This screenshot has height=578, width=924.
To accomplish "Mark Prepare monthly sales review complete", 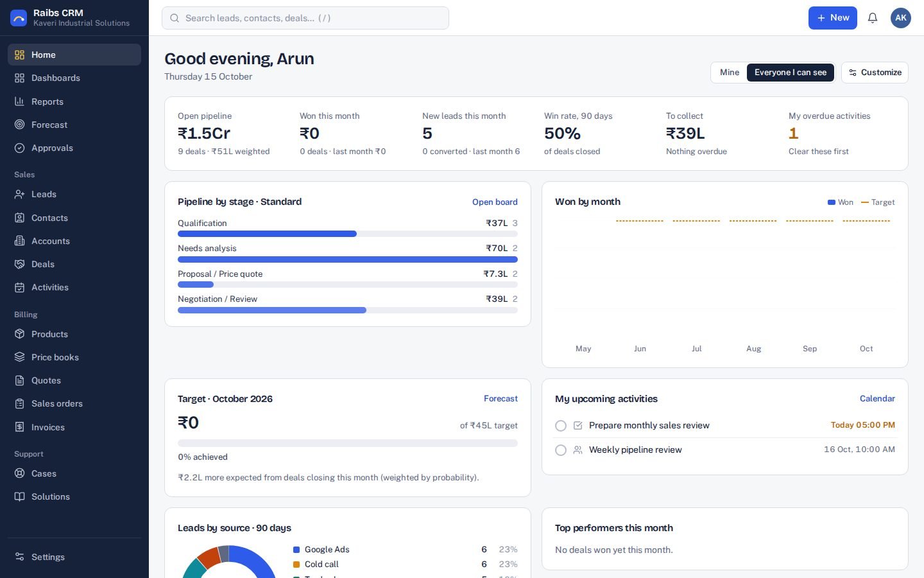I will [x=561, y=426].
